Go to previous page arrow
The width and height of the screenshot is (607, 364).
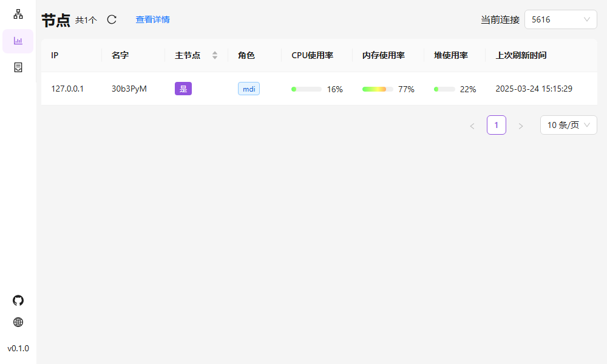(472, 126)
